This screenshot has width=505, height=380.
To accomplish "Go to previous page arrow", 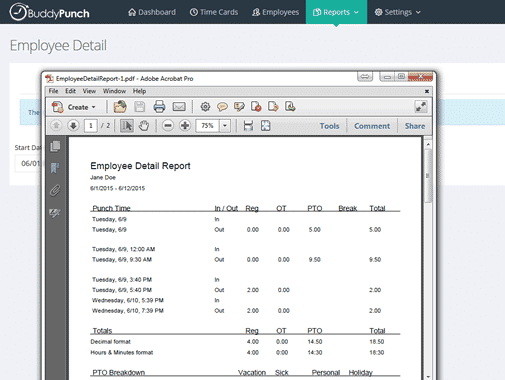I will (x=56, y=126).
